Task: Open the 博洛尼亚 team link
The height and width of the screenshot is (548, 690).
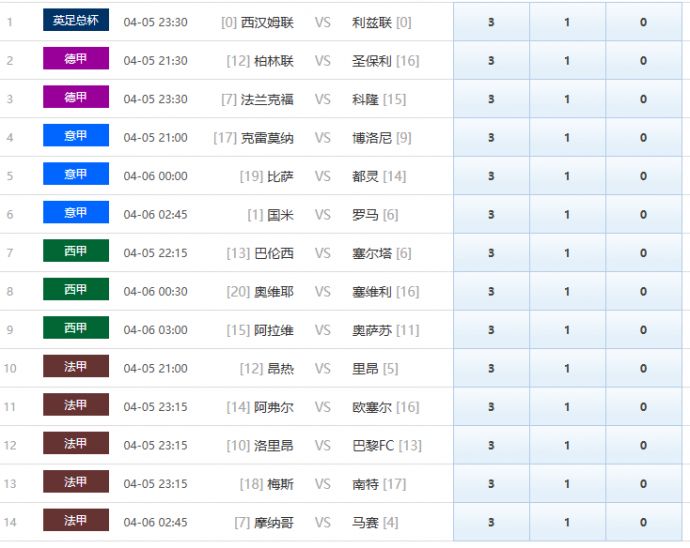Action: pyautogui.click(x=372, y=138)
